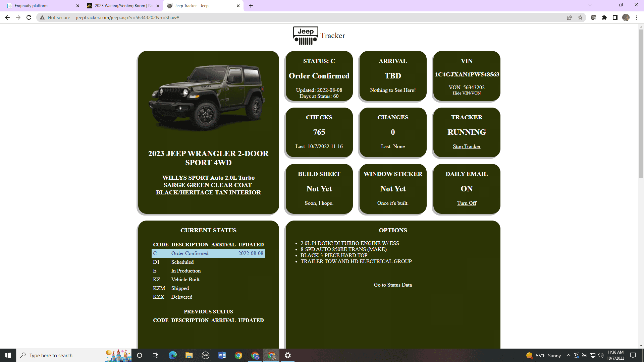The width and height of the screenshot is (644, 362).
Task: Open Task View on the taskbar
Action: [x=156, y=355]
